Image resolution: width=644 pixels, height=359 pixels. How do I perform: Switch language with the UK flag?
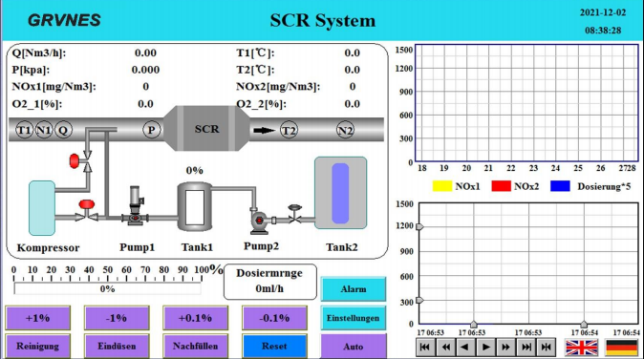click(581, 348)
